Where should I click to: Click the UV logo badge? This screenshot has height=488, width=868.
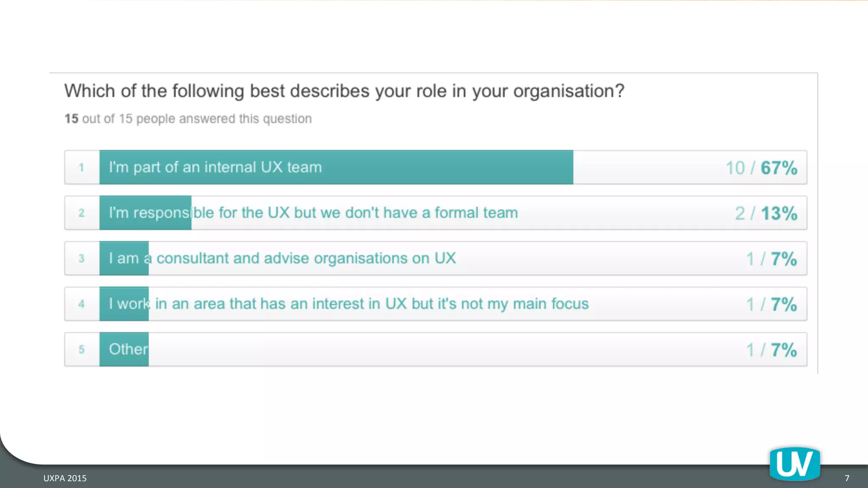pos(795,464)
